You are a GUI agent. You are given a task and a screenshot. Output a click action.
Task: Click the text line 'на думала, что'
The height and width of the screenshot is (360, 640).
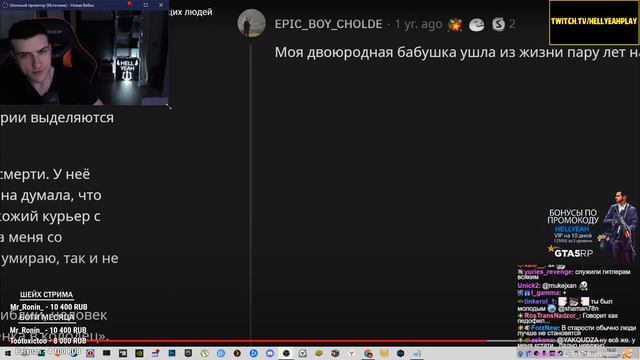pyautogui.click(x=51, y=196)
